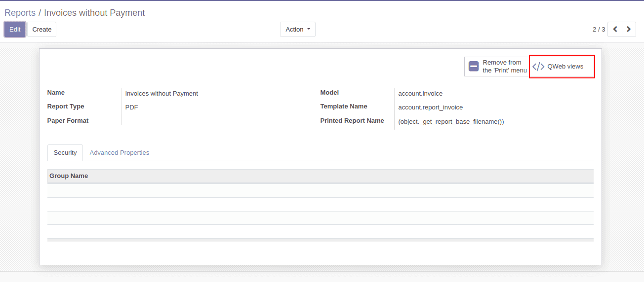Click the Printed Report Name label

352,121
